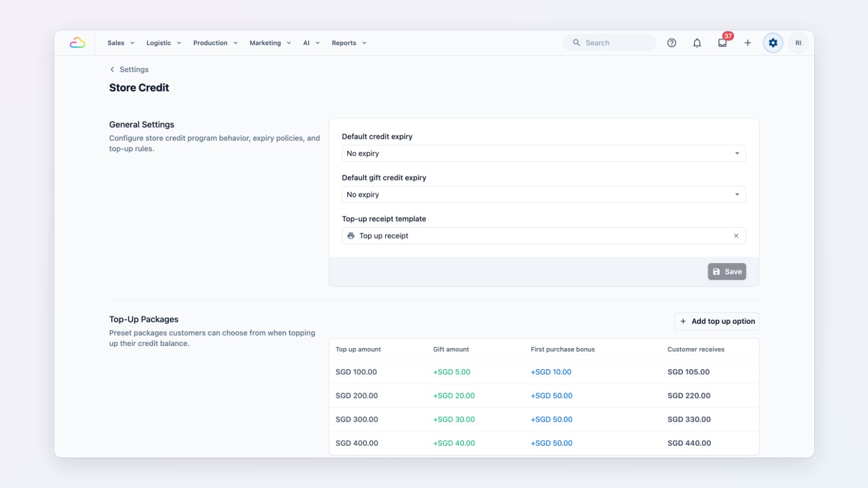This screenshot has width=868, height=488.
Task: Click the +SGD 5.00 gift amount
Action: [452, 372]
